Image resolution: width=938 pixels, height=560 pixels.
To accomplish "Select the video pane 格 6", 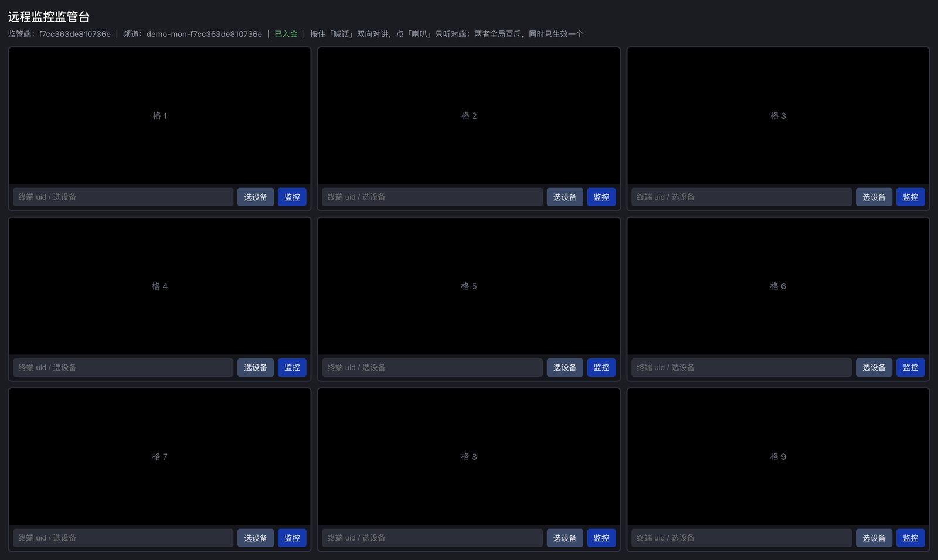I will (x=778, y=286).
